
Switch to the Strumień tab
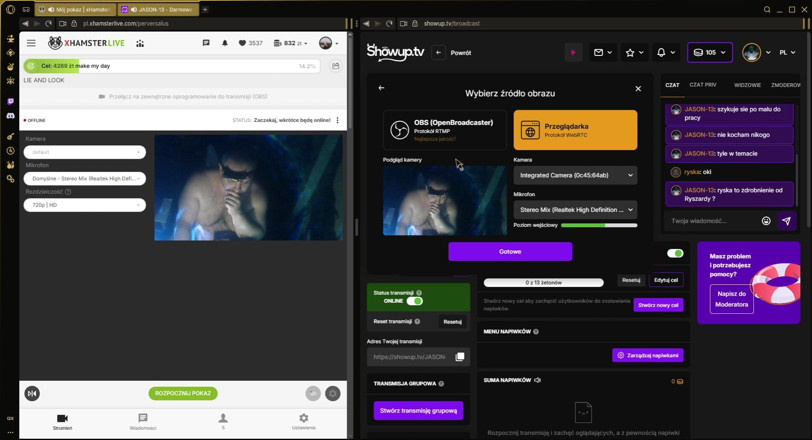point(62,422)
